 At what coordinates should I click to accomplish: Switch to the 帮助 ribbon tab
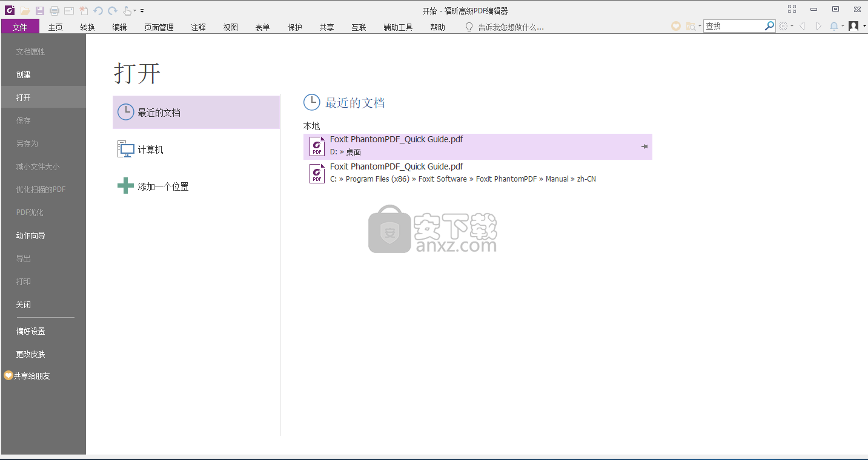click(437, 27)
